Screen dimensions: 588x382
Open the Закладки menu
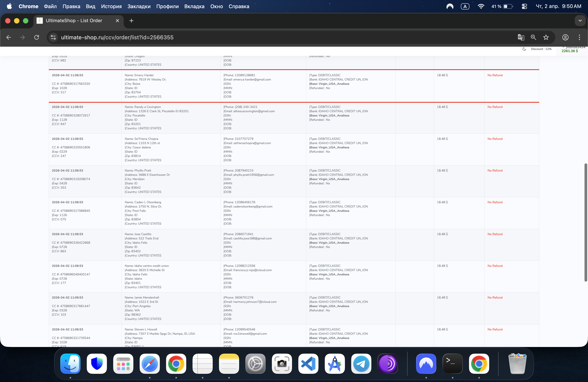139,6
